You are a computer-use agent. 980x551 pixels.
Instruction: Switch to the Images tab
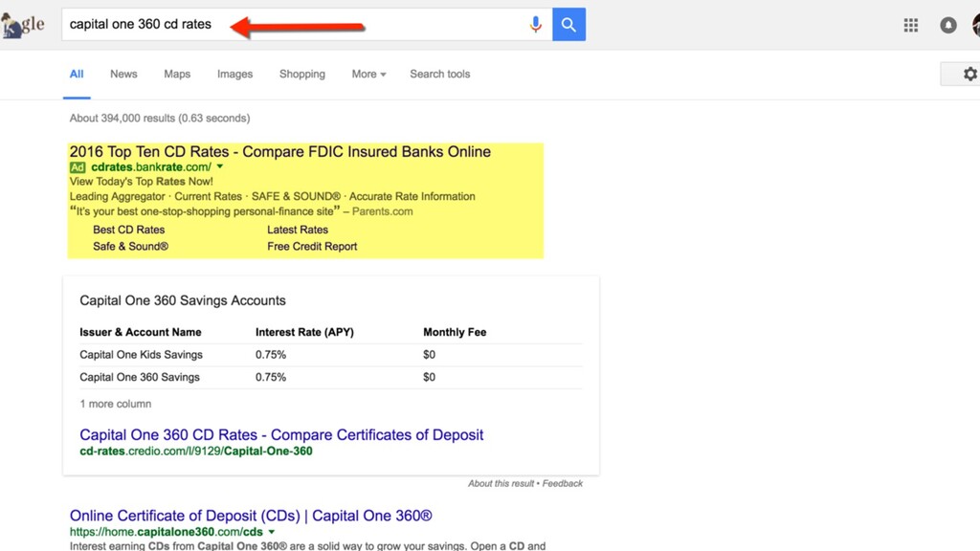coord(235,74)
